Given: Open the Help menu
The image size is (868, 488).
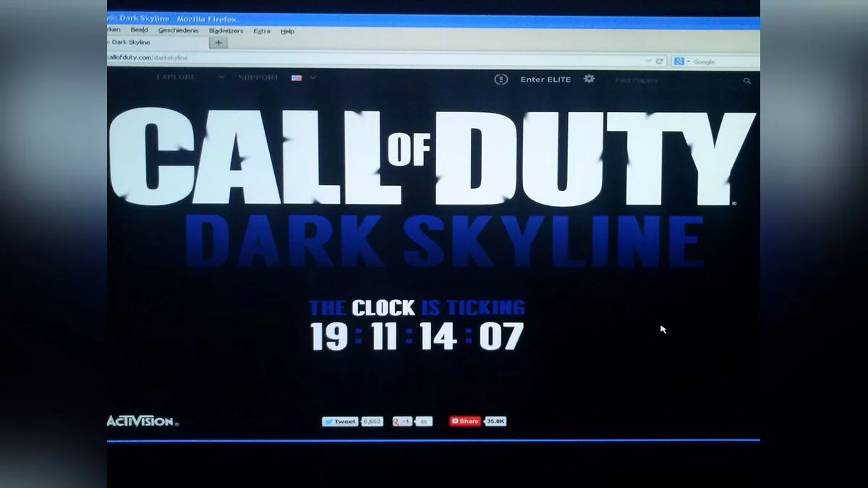Looking at the screenshot, I should (x=287, y=31).
